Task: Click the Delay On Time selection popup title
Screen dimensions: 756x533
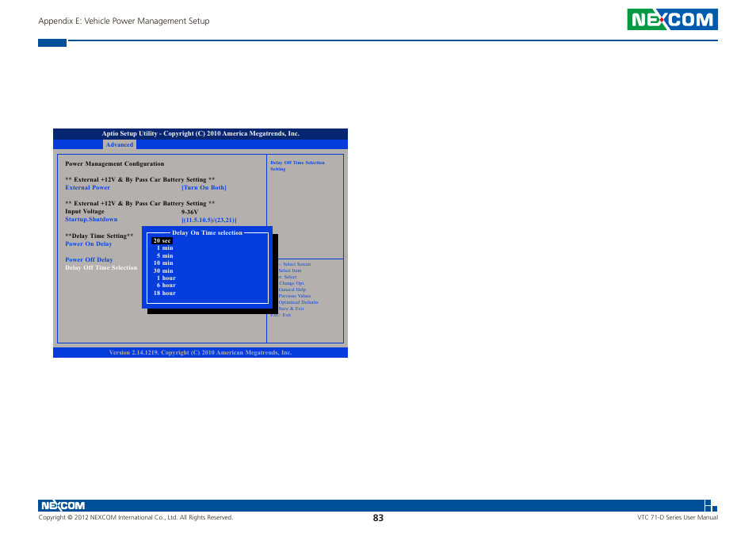Action: (x=208, y=232)
